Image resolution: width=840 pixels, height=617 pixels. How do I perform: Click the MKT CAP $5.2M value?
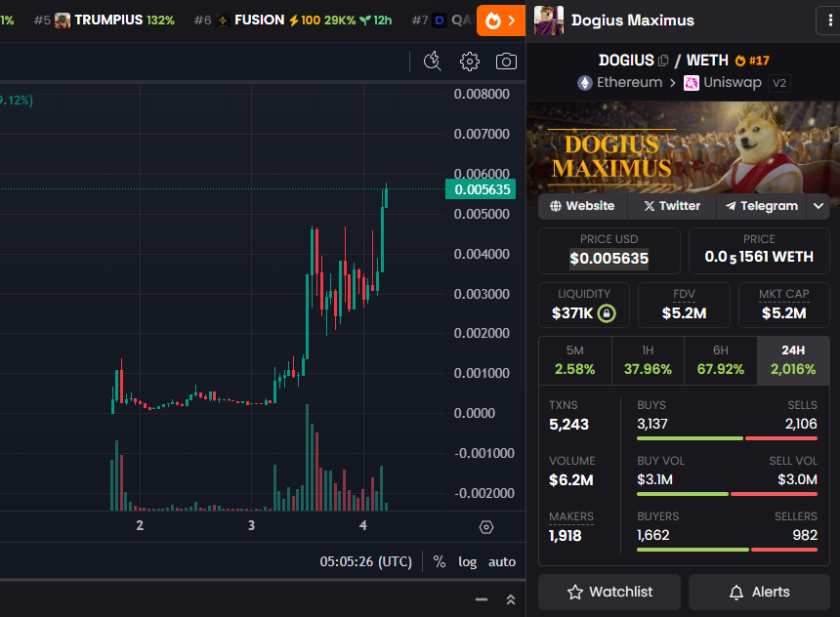point(783,313)
